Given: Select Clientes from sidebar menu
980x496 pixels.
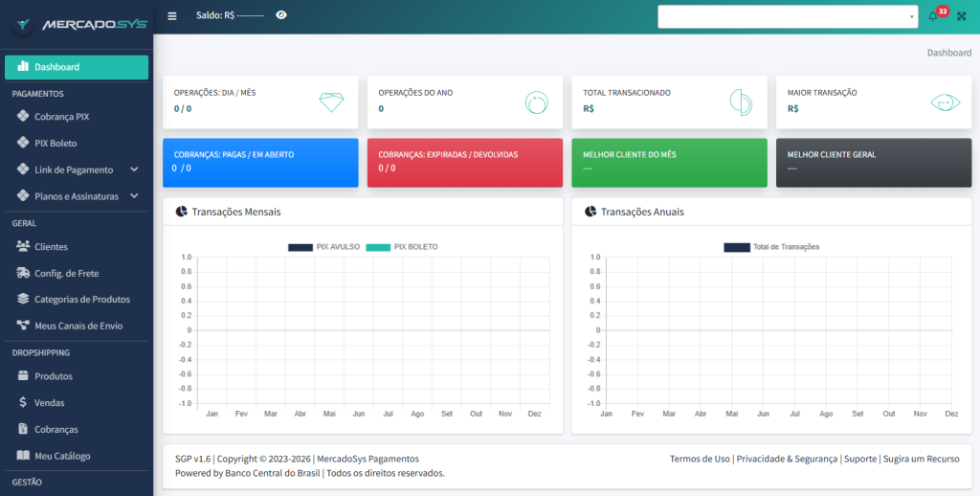Looking at the screenshot, I should [51, 247].
